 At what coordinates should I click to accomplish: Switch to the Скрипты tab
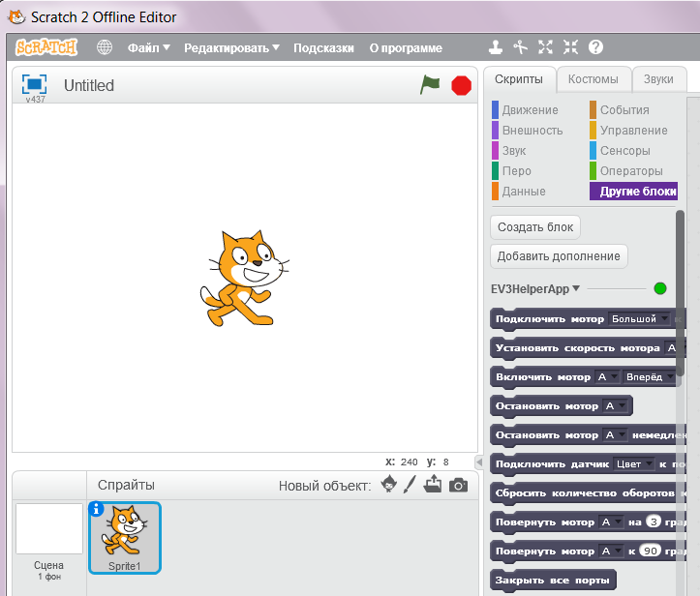tap(519, 79)
